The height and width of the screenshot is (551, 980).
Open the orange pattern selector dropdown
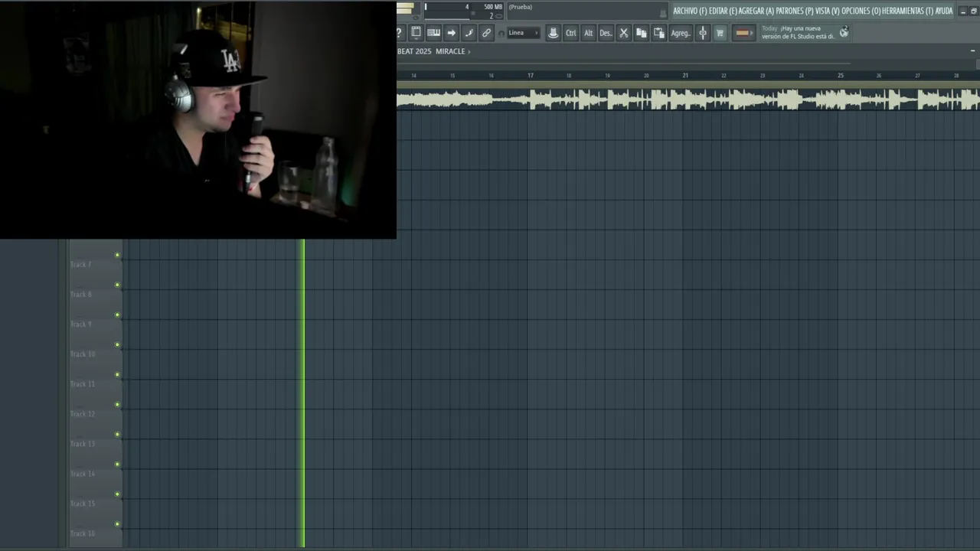pos(743,33)
